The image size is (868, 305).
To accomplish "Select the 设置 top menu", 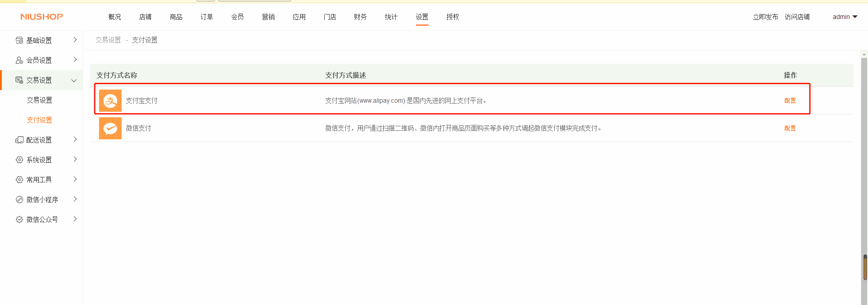I will click(x=422, y=17).
